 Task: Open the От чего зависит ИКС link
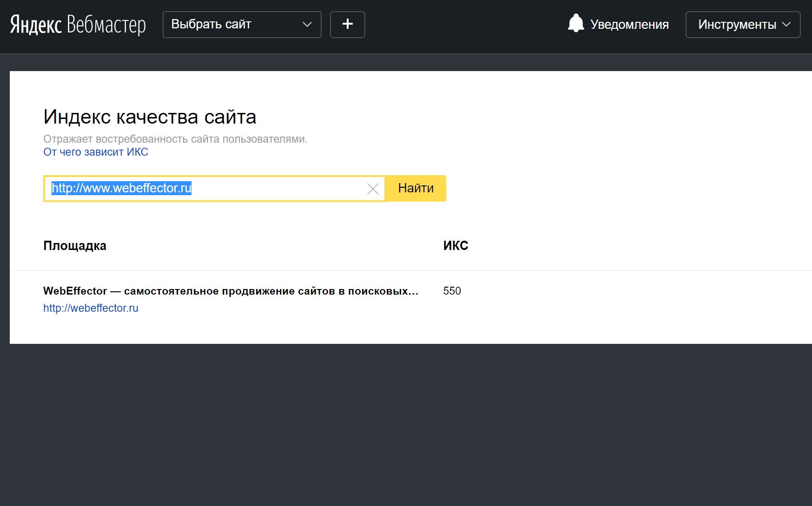tap(96, 152)
